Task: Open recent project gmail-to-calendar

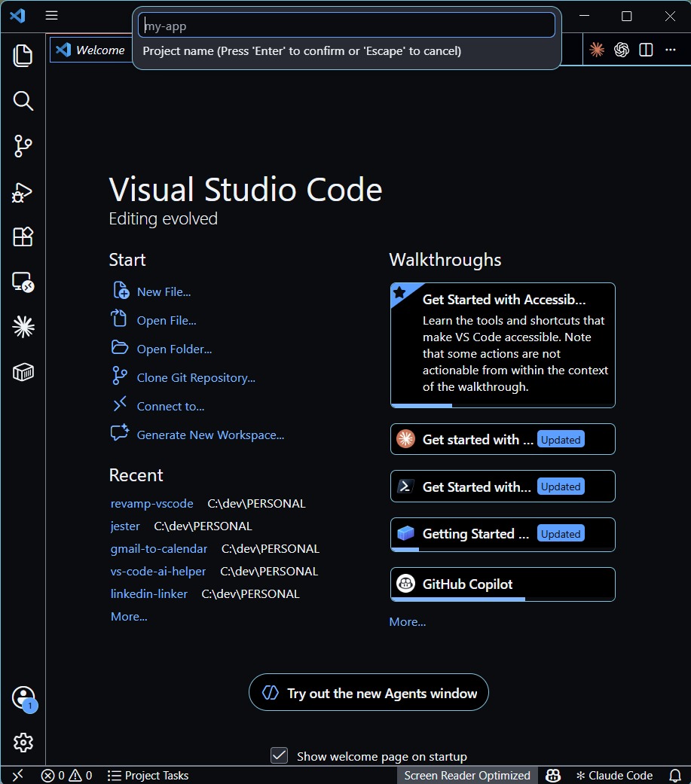Action: 158,548
